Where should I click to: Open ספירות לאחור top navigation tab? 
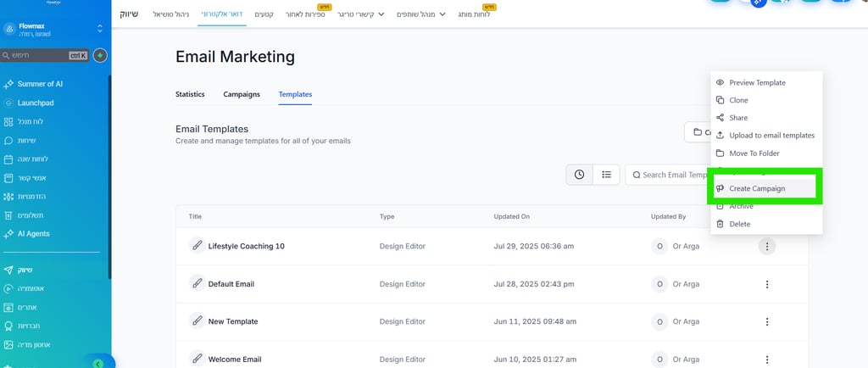(305, 14)
